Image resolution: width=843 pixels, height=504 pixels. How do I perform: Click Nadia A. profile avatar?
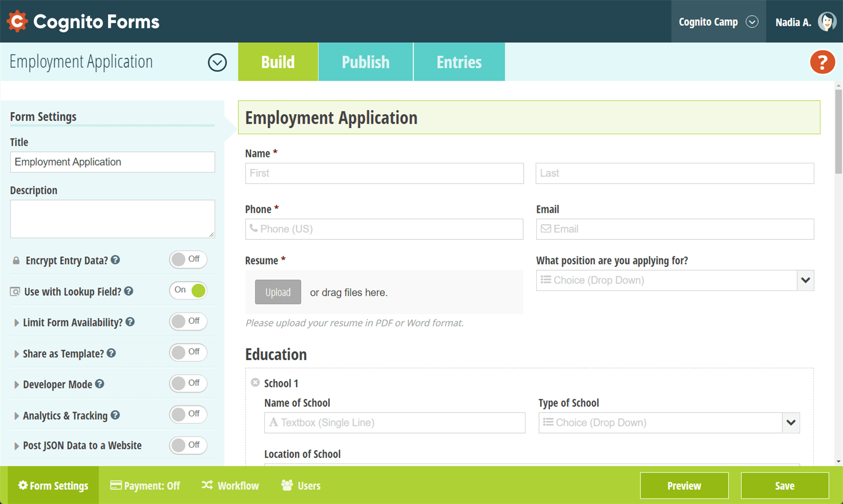tap(826, 22)
